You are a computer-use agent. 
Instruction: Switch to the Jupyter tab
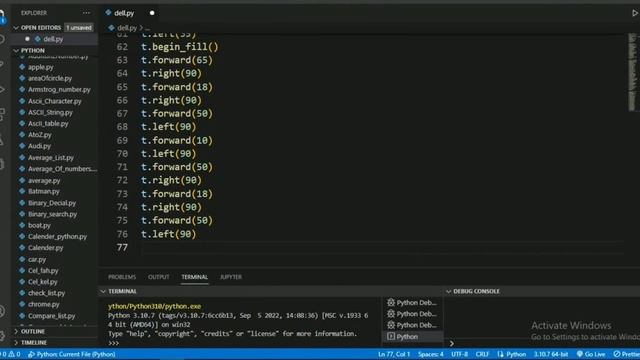(231, 277)
